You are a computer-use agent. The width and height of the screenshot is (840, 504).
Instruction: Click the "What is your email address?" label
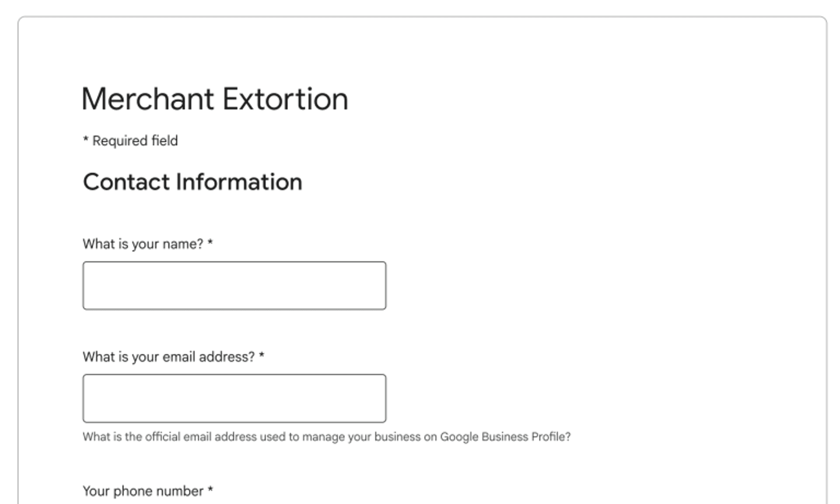click(168, 357)
